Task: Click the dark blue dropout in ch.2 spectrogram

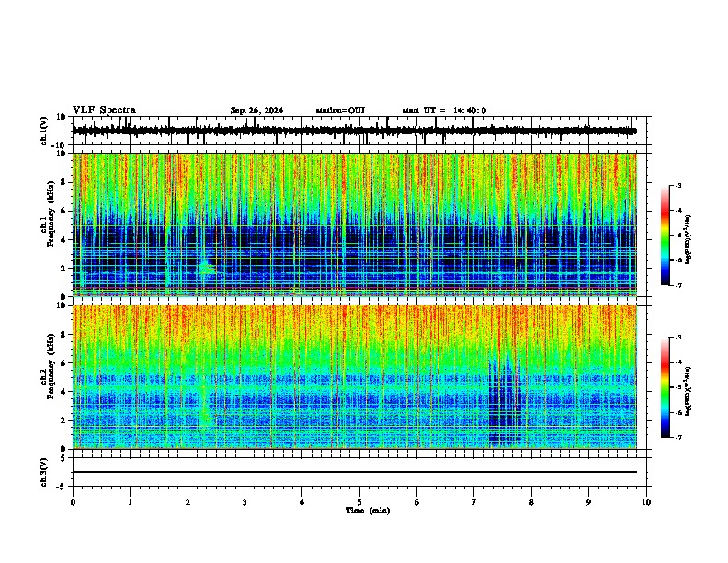Action: coord(506,402)
